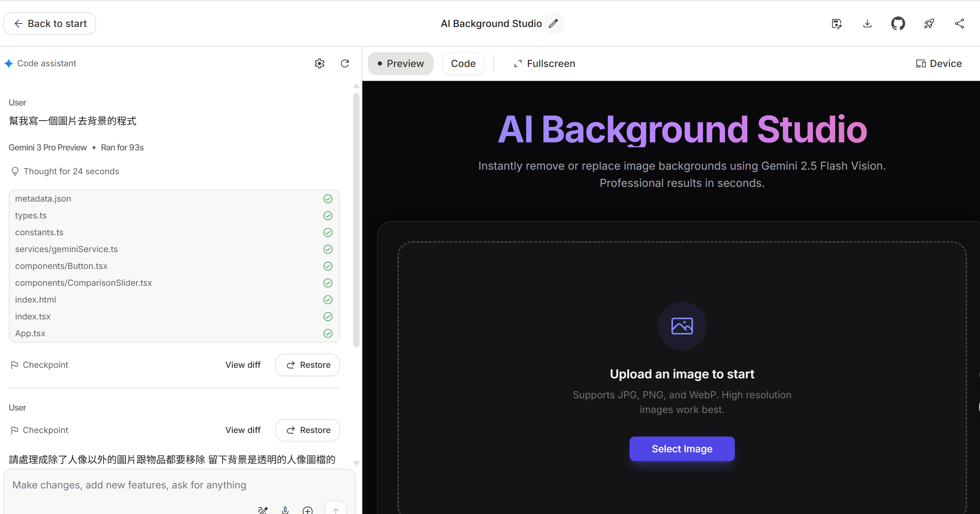Open the App.tsx file entry

31,333
